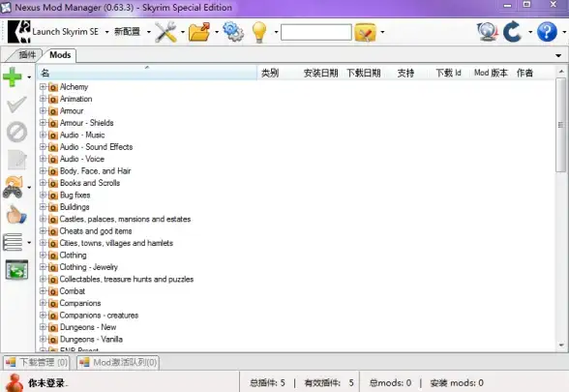The width and height of the screenshot is (569, 392).
Task: Click the gamepad icon in left sidebar
Action: point(14,188)
